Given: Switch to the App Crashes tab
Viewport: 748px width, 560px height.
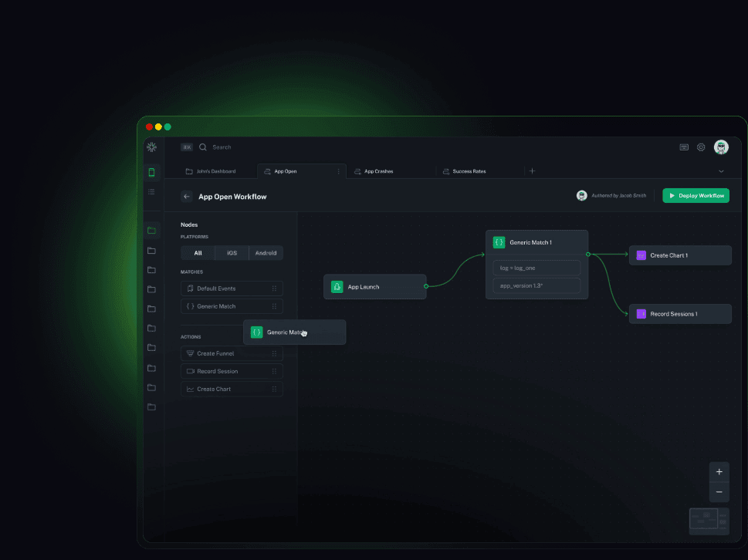Looking at the screenshot, I should pos(391,171).
